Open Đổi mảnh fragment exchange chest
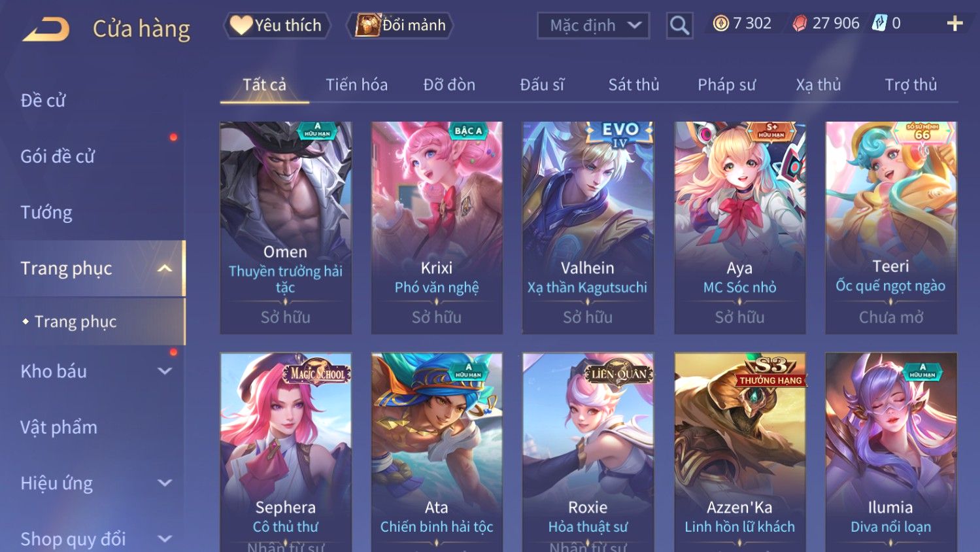 (399, 26)
